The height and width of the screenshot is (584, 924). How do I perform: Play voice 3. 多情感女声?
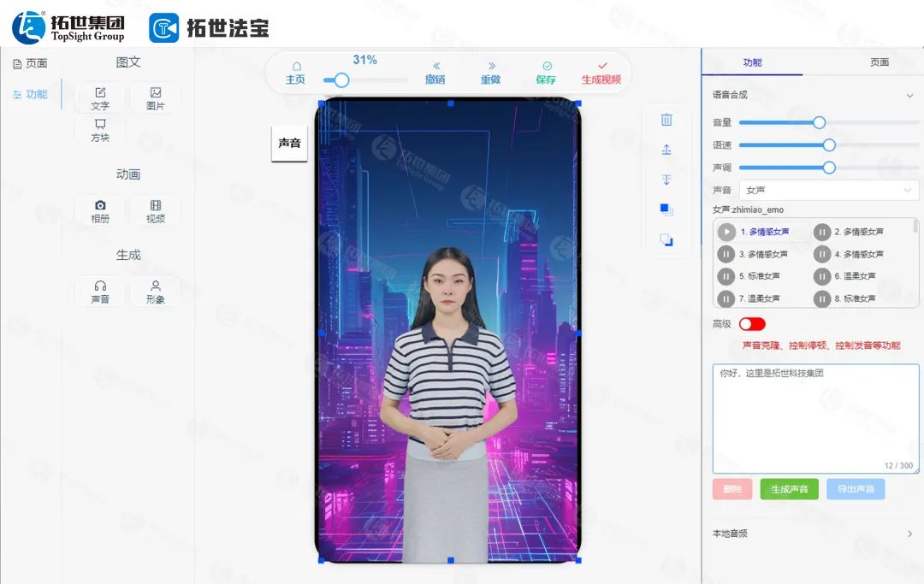(x=726, y=254)
